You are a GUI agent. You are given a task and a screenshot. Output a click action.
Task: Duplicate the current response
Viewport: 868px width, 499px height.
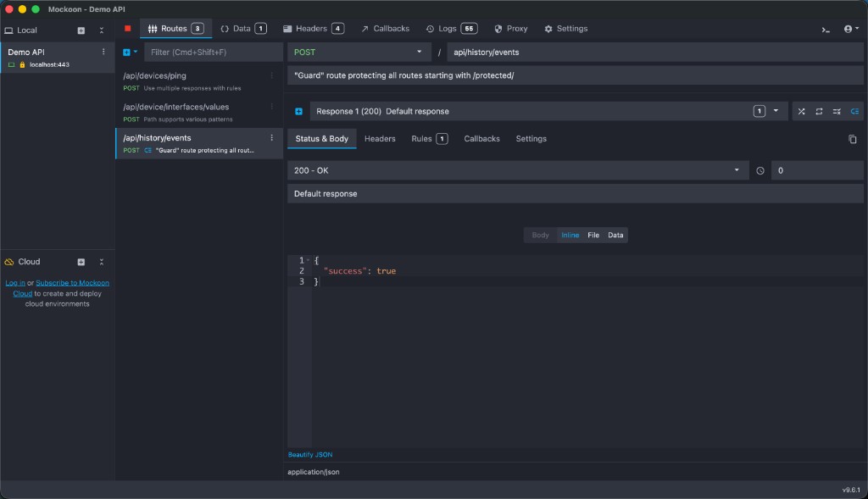[x=853, y=140]
